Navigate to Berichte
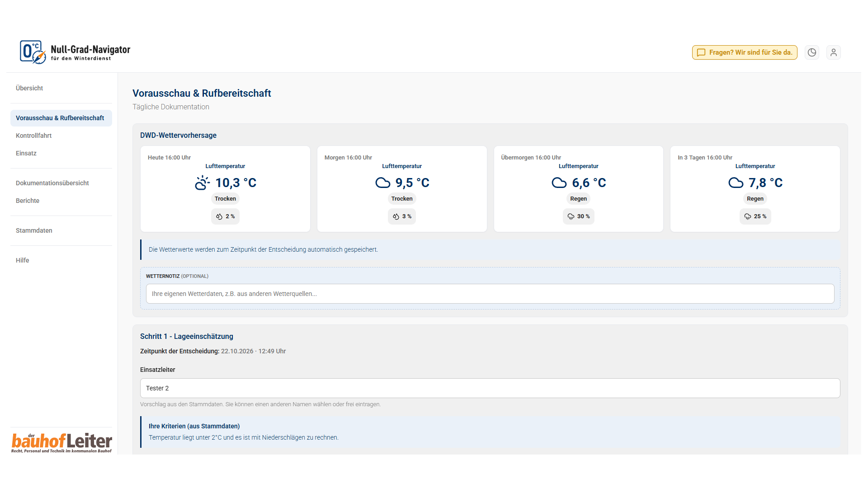 [61, 201]
